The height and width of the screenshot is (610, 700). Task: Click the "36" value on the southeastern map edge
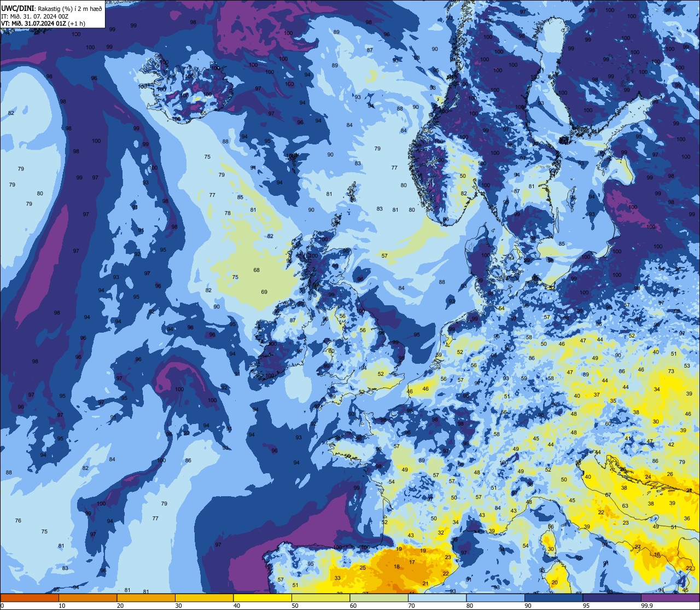pos(687,518)
